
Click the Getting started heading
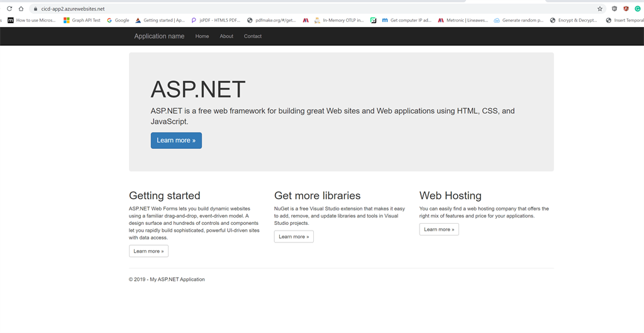pyautogui.click(x=165, y=195)
